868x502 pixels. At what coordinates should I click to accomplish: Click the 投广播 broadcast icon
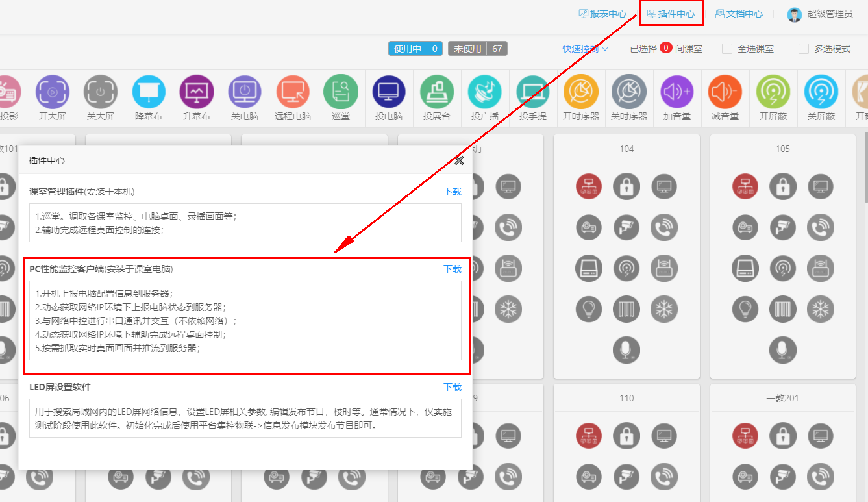point(485,92)
